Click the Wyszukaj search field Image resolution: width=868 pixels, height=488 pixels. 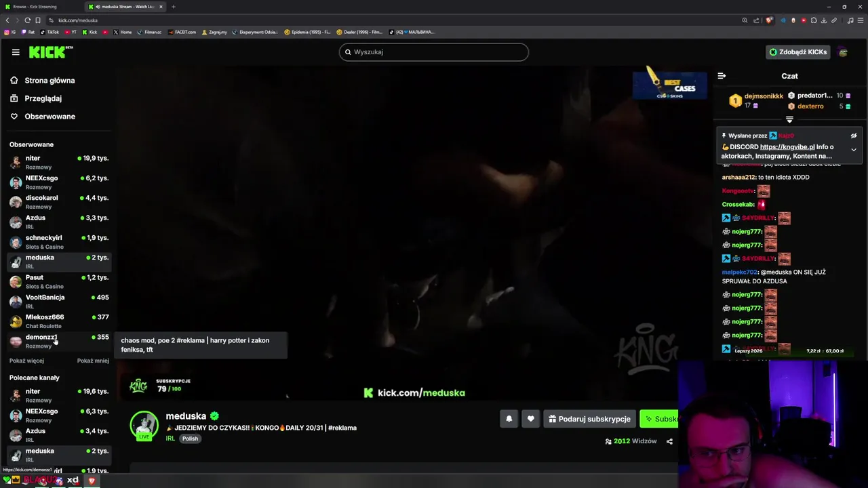434,52
